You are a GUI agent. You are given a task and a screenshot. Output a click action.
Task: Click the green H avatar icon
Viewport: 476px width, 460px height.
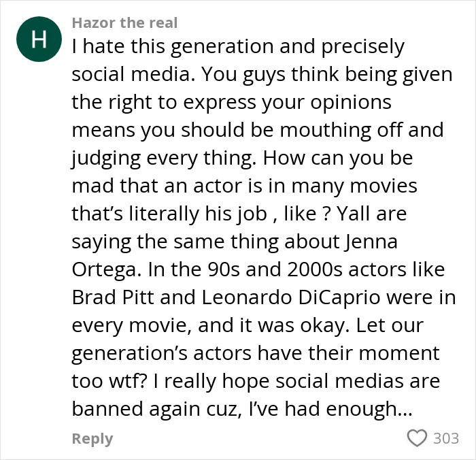39,40
